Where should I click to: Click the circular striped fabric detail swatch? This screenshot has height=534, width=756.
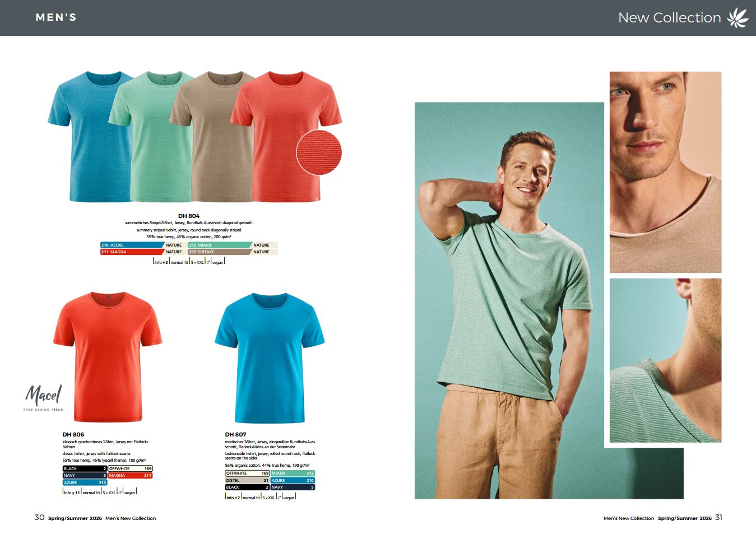[x=319, y=152]
